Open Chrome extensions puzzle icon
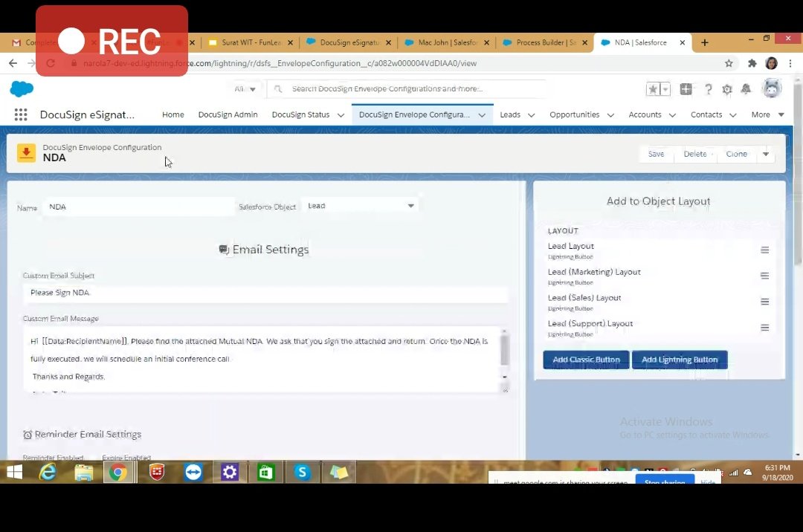 click(752, 63)
